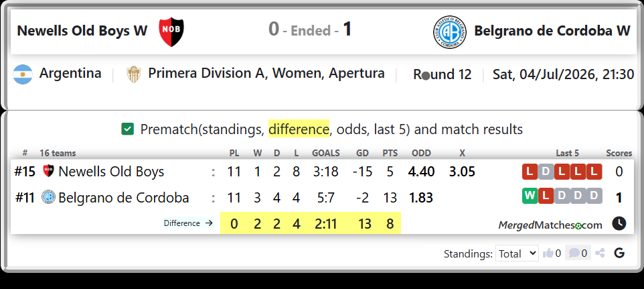Click the Newells Old Boys NOB crest
644x289 pixels.
[x=171, y=32]
